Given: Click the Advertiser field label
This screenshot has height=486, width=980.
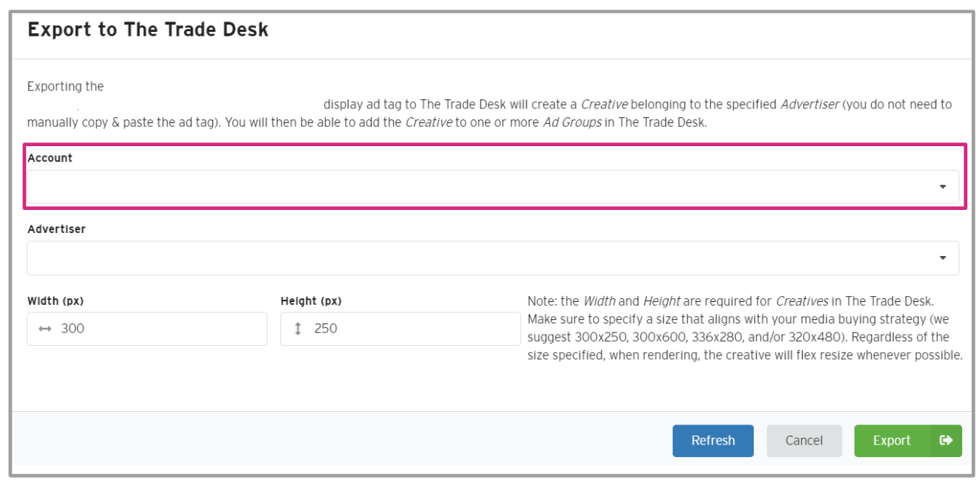Looking at the screenshot, I should point(56,229).
